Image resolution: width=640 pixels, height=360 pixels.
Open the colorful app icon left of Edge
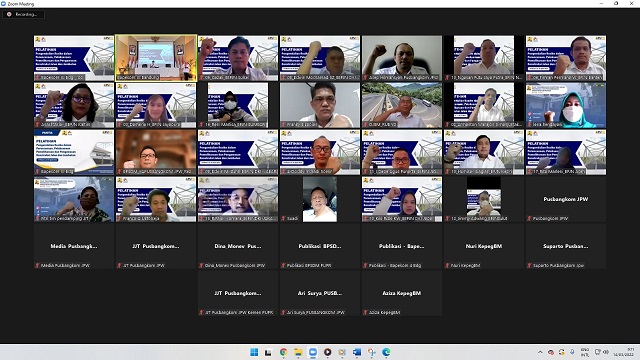371,352
